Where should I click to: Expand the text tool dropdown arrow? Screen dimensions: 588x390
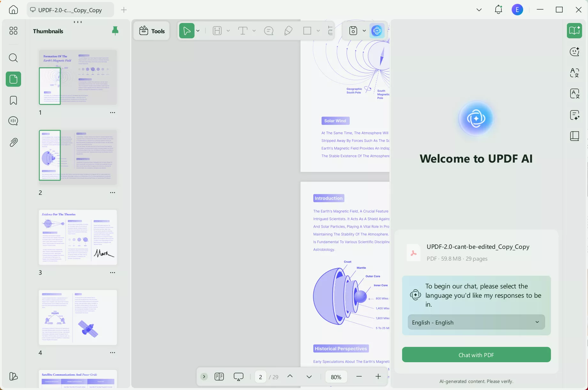(x=254, y=31)
